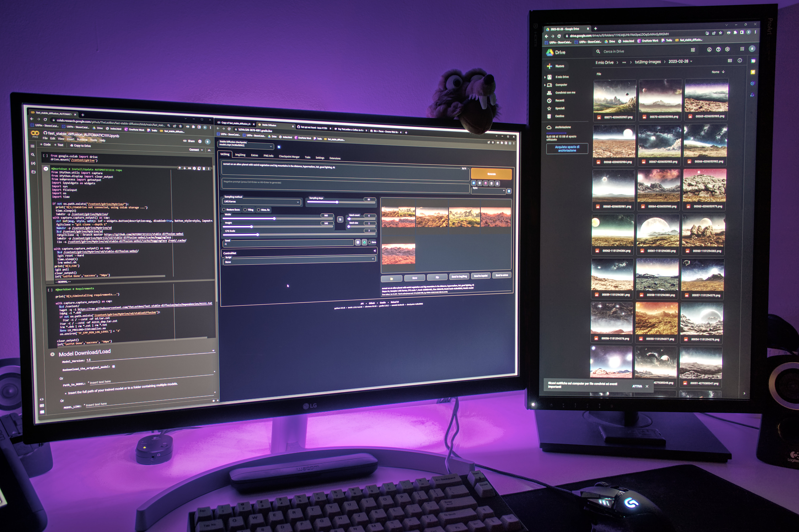Click ATTIVA in Drive notification banner
The image size is (799, 532).
point(637,386)
